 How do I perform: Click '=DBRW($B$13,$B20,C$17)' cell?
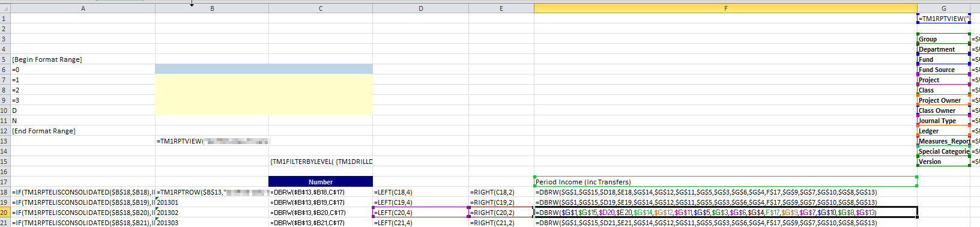click(321, 213)
